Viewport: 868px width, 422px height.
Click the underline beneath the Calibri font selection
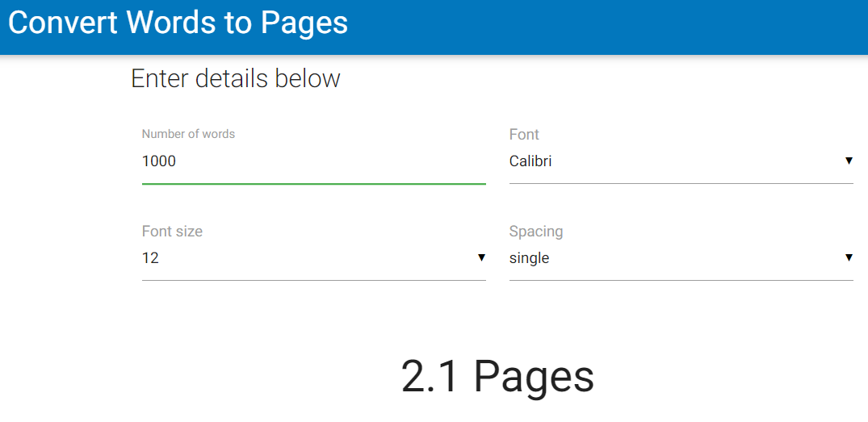pos(681,183)
